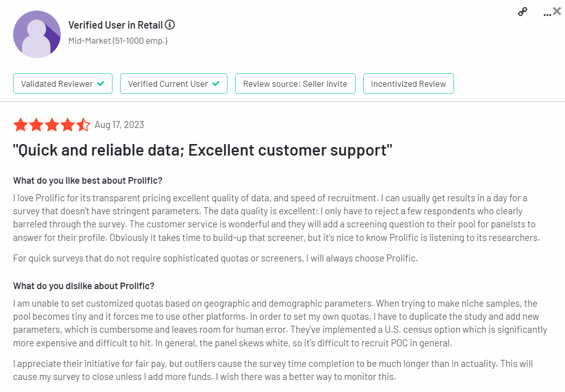Click the Review source: Seller invite badge
This screenshot has height=392, width=565.
(295, 84)
